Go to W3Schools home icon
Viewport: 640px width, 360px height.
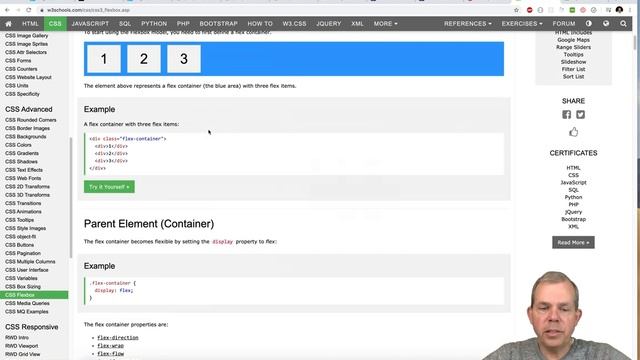(x=8, y=24)
